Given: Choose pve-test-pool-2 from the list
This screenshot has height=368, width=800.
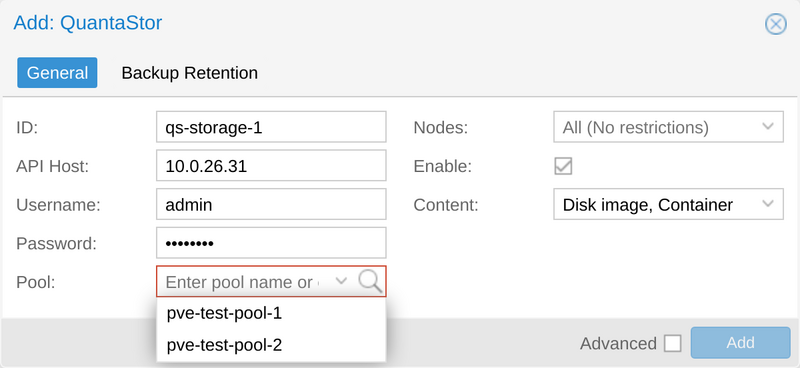Looking at the screenshot, I should coord(271,346).
